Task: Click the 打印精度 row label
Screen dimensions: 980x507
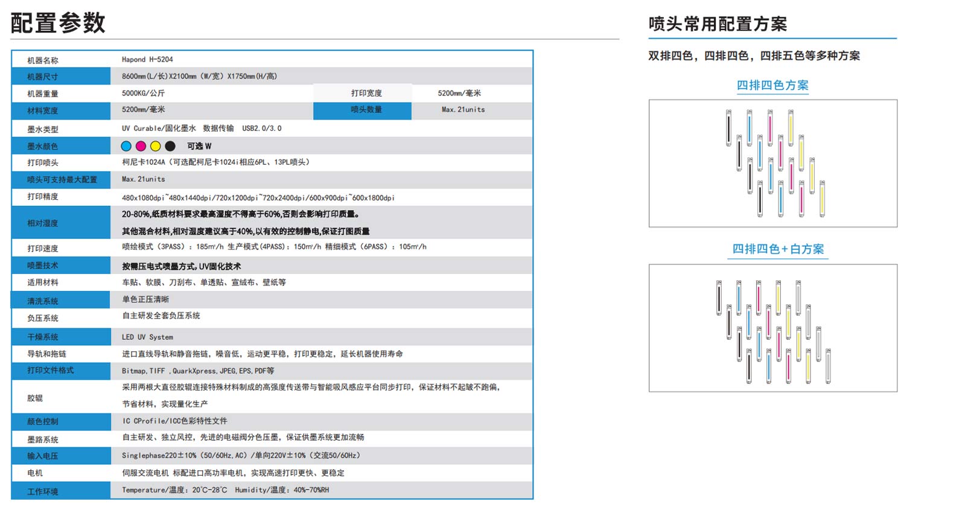Action: point(43,197)
